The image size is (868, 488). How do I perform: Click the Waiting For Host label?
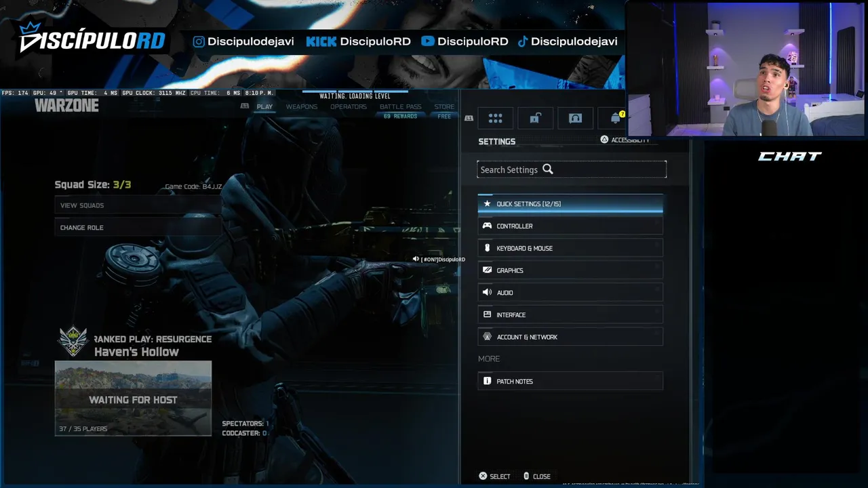[133, 400]
